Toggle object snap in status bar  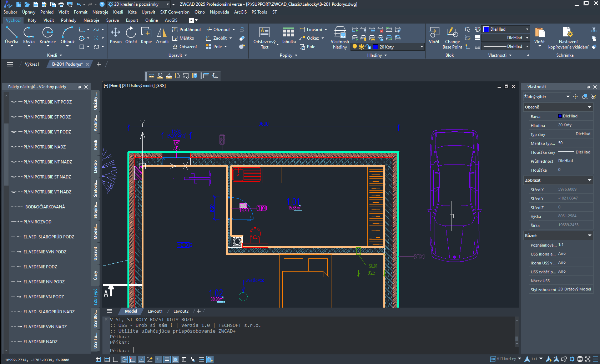point(132,359)
